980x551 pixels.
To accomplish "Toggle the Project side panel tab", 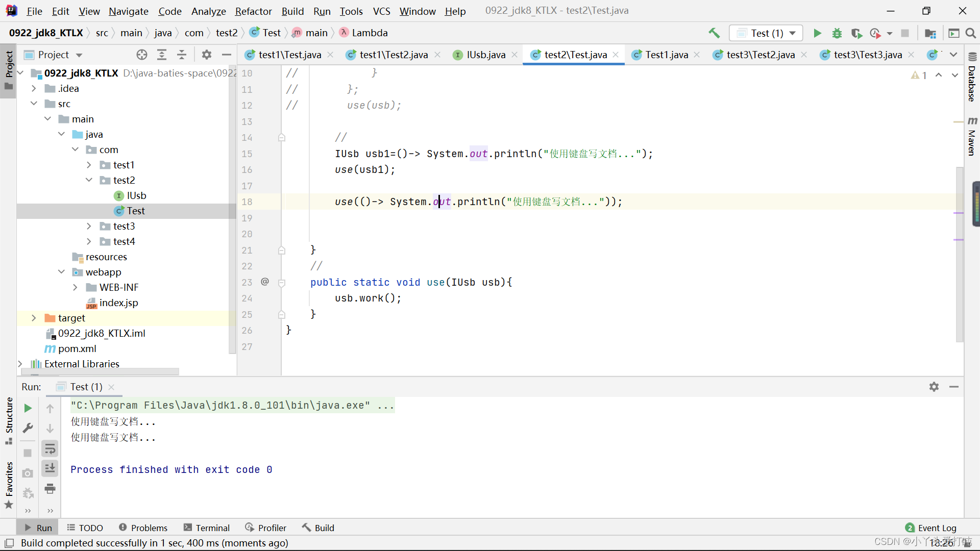I will point(9,70).
